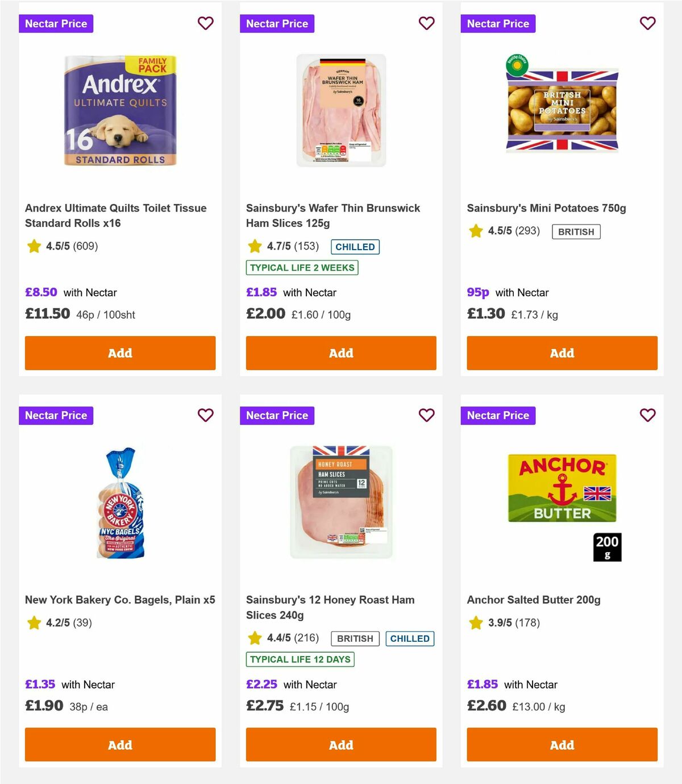Click the heart on New York Bakery Bagels
Viewport: 682px width, 784px height.
205,416
